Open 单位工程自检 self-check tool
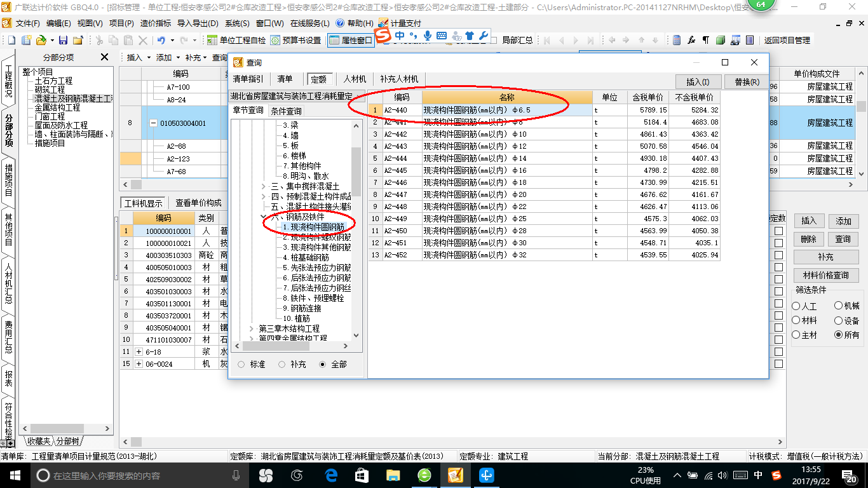Viewport: 868px width, 488px height. (236, 40)
